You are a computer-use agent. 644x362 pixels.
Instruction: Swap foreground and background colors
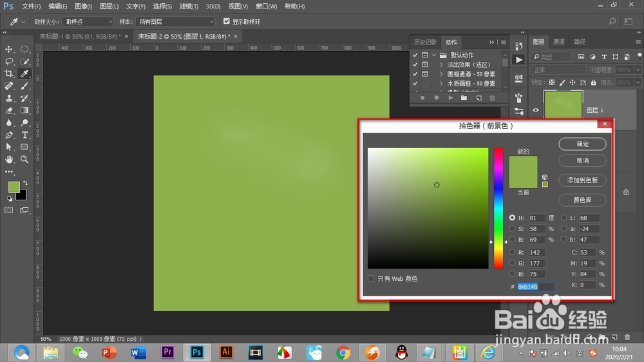26,183
